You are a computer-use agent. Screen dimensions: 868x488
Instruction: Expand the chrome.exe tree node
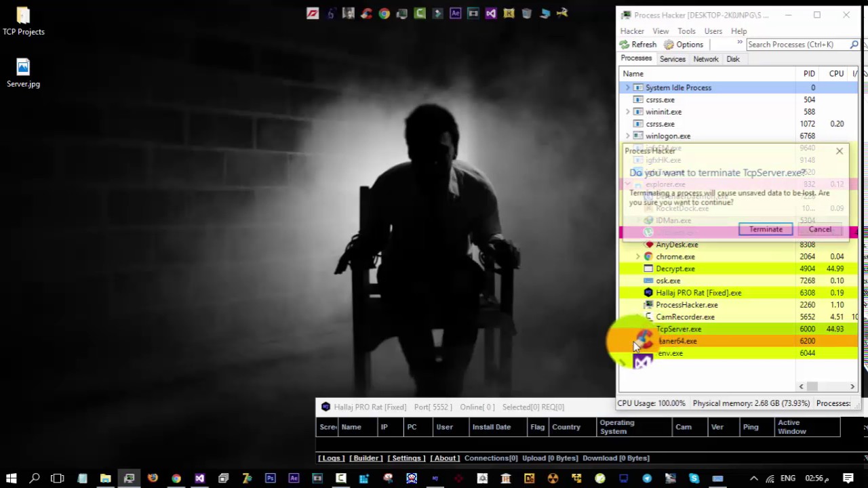coord(638,257)
